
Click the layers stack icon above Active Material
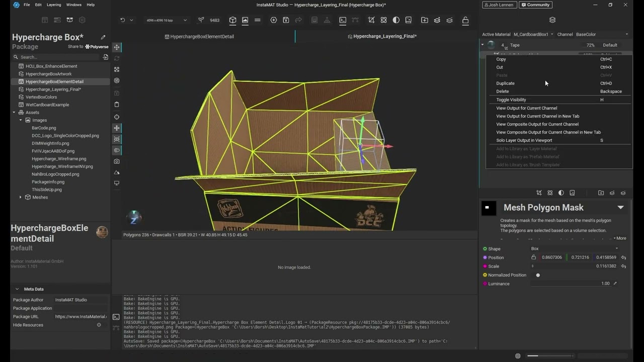point(552,20)
